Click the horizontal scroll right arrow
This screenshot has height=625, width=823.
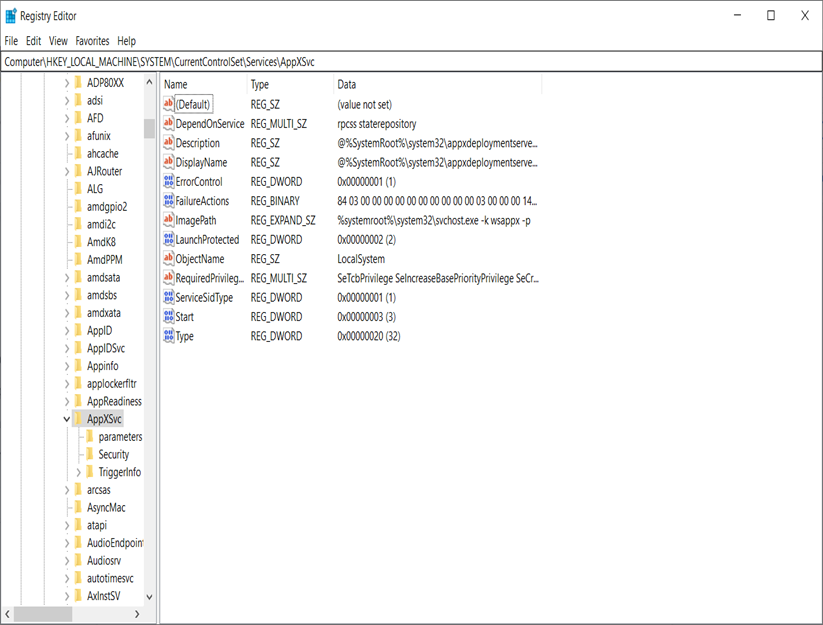click(137, 614)
